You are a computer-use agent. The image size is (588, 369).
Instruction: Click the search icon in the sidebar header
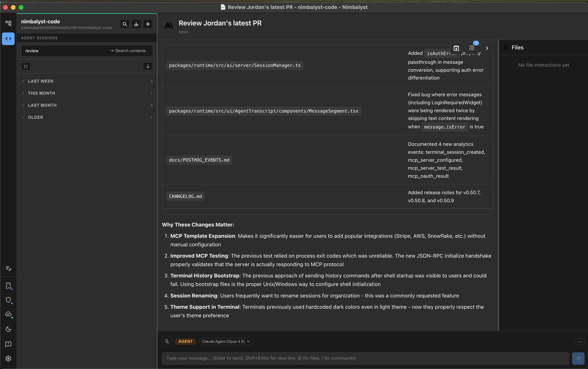pos(124,24)
